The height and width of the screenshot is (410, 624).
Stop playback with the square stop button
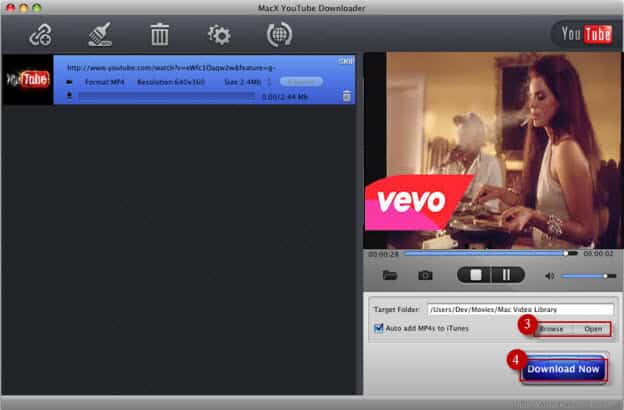point(475,275)
